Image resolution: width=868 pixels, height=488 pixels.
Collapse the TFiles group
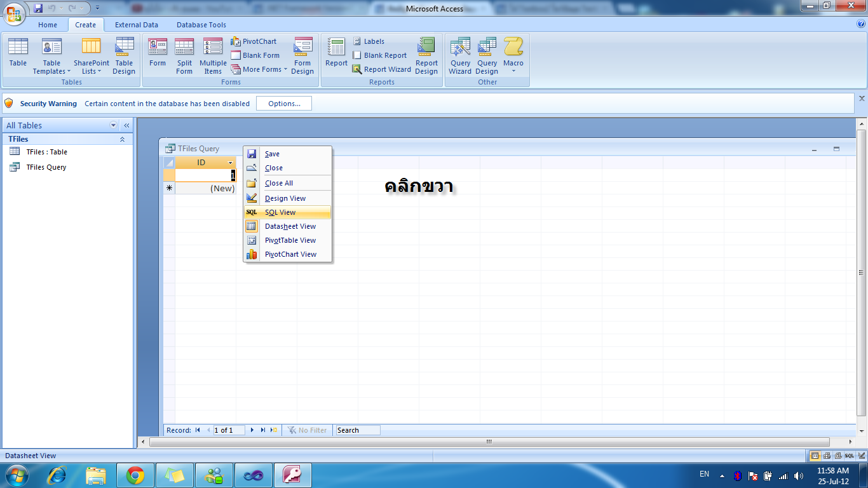122,139
